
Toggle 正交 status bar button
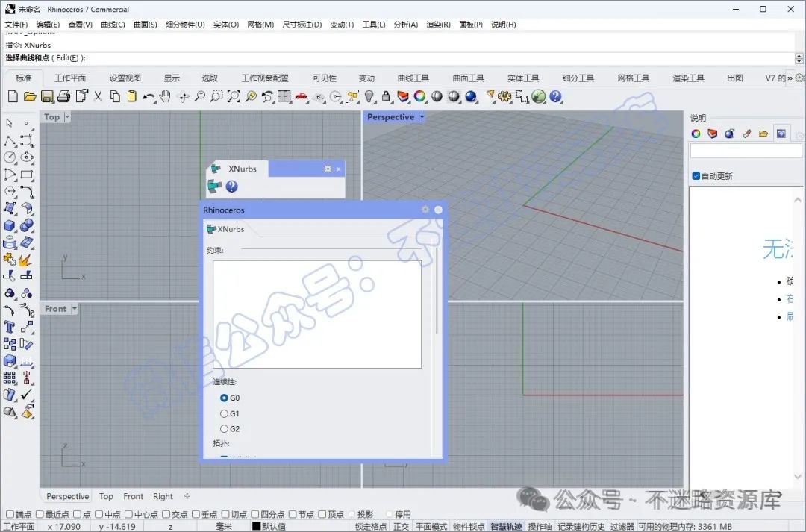tap(401, 527)
